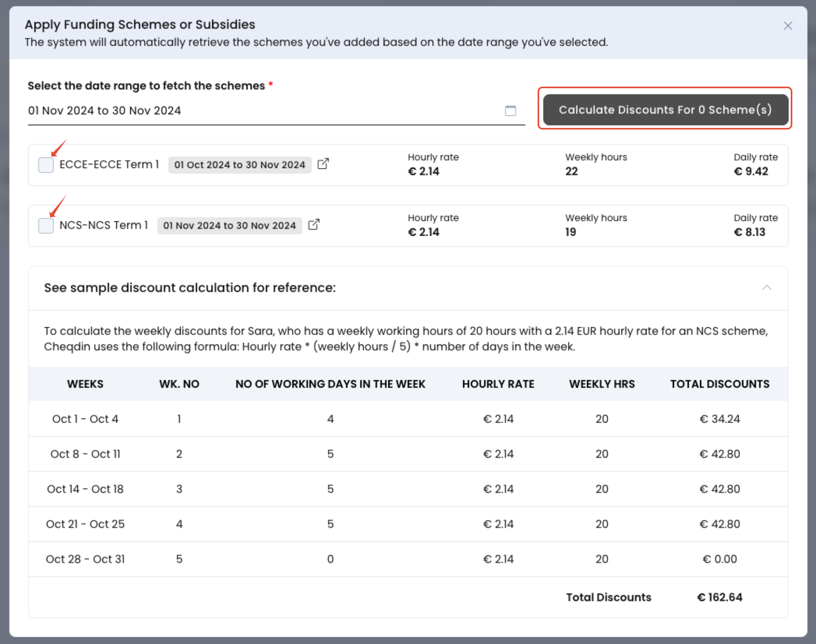Viewport: 816px width, 644px height.
Task: Click the sample discount calculation heading
Action: 190,288
